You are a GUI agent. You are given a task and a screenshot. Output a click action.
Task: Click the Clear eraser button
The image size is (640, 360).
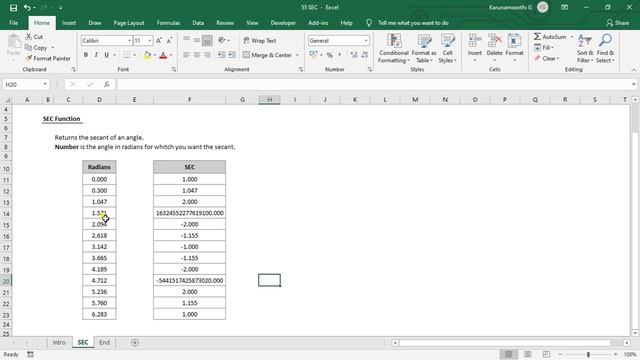click(x=546, y=58)
